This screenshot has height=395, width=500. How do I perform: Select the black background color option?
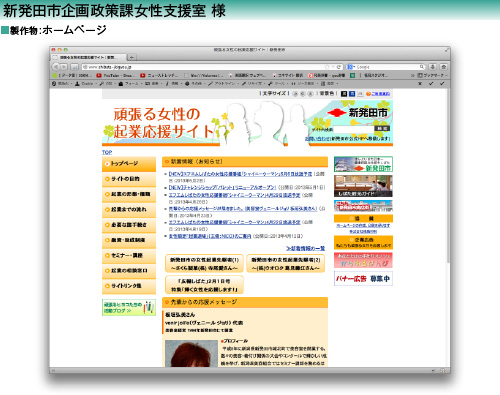344,94
